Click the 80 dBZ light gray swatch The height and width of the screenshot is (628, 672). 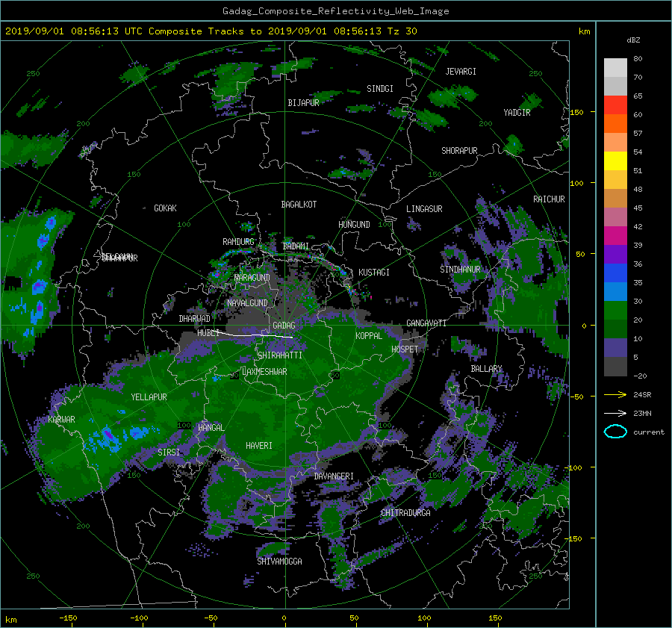(615, 67)
